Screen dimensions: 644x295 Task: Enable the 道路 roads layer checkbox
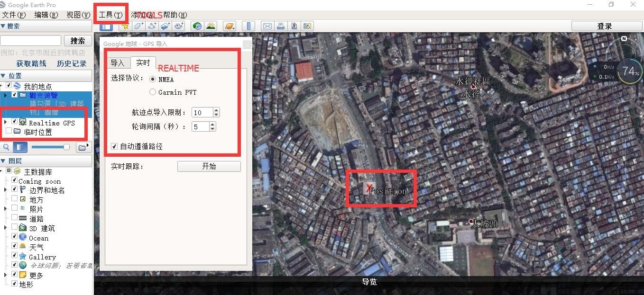coord(15,218)
